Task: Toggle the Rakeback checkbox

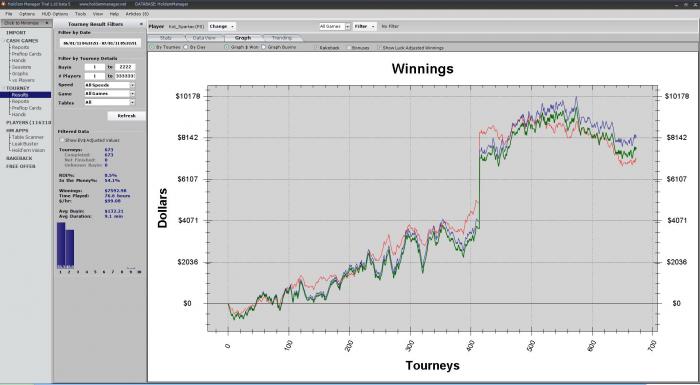Action: pos(316,47)
